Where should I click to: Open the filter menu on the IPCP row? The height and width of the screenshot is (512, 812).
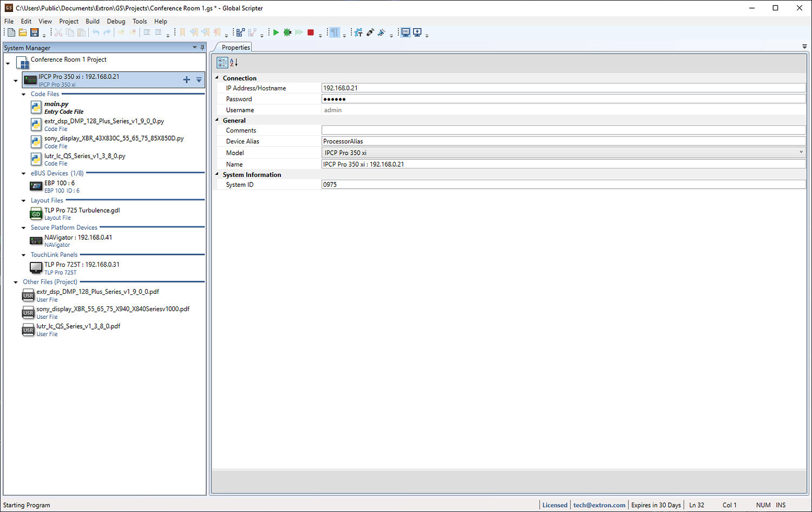199,80
